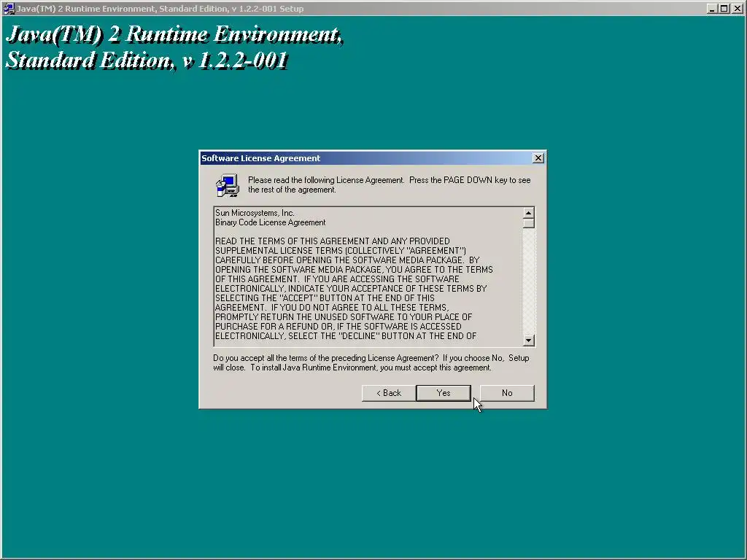Click the license text scroll-up arrow
This screenshot has height=560, width=747.
click(528, 213)
